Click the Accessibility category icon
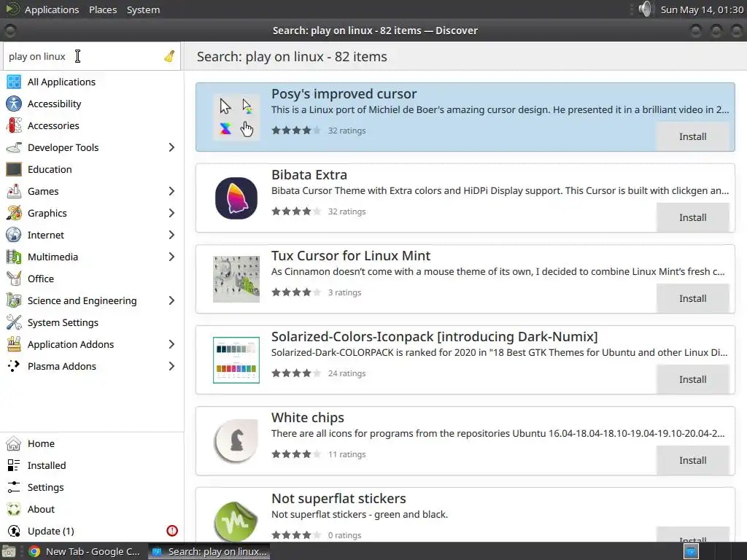747x560 pixels. (14, 104)
